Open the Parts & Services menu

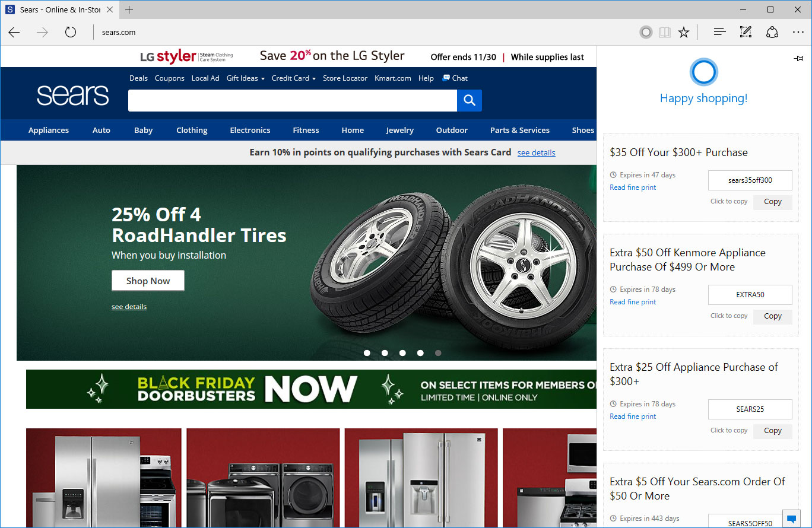[x=520, y=130]
